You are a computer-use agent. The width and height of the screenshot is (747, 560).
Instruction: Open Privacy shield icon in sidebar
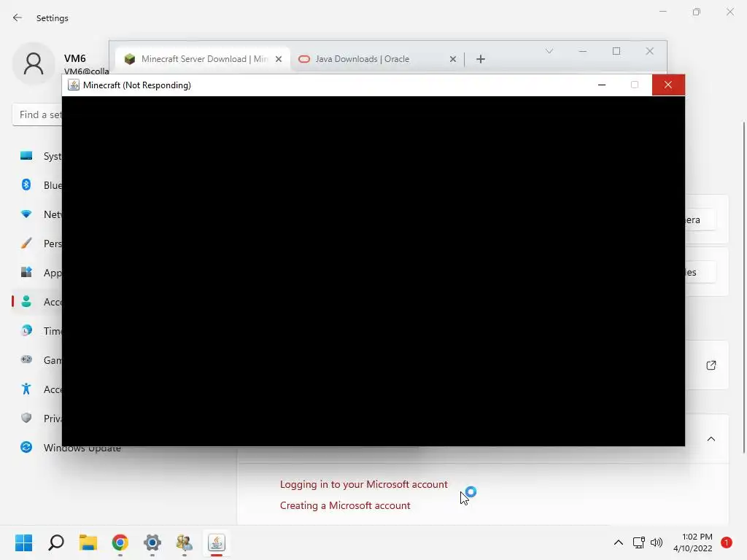click(26, 418)
